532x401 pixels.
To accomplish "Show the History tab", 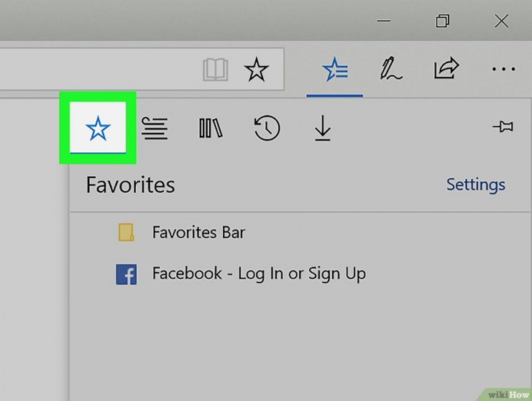I will [x=267, y=129].
